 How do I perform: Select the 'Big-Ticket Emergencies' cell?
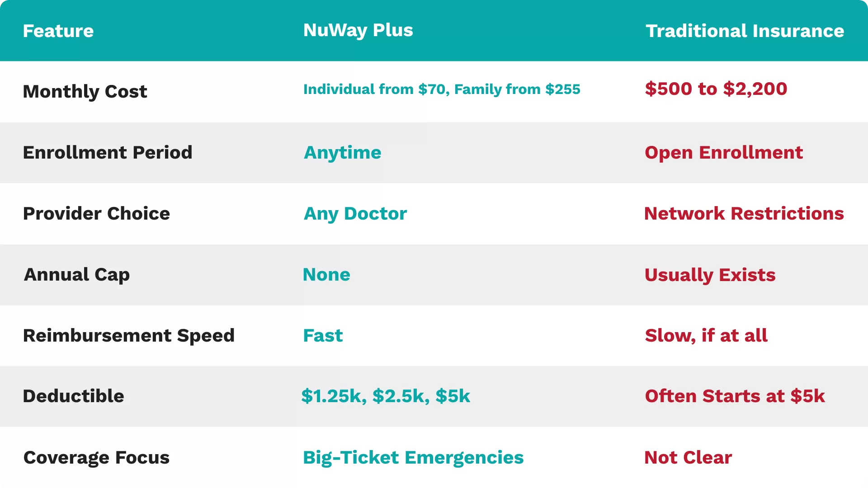413,457
